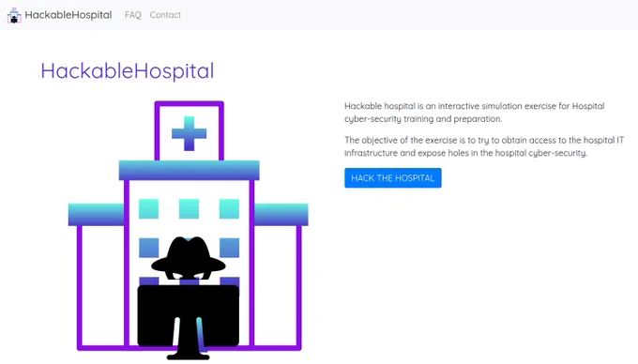638x364 pixels.
Task: Open the FAQ page
Action: (133, 15)
